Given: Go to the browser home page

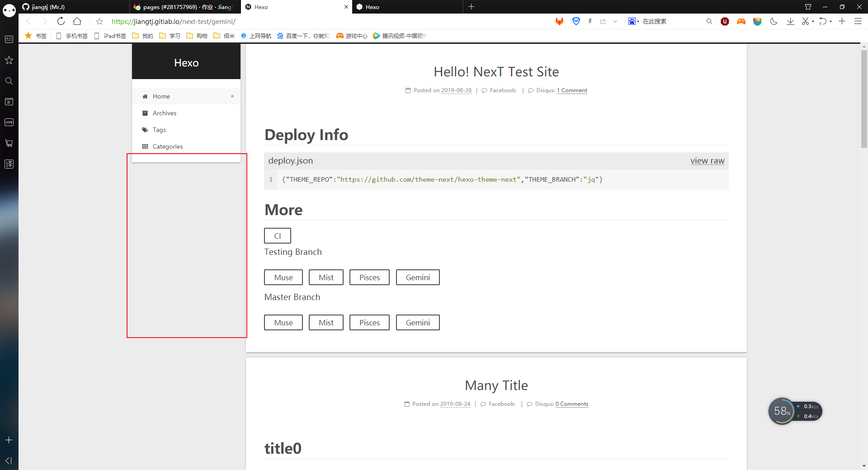Looking at the screenshot, I should tap(77, 21).
